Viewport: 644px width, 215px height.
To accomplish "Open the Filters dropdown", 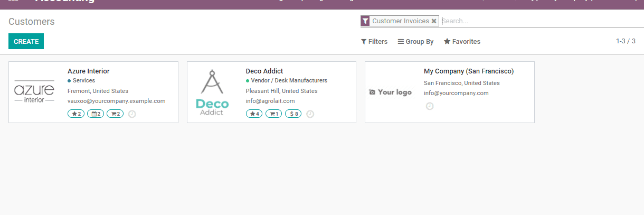I will (374, 41).
